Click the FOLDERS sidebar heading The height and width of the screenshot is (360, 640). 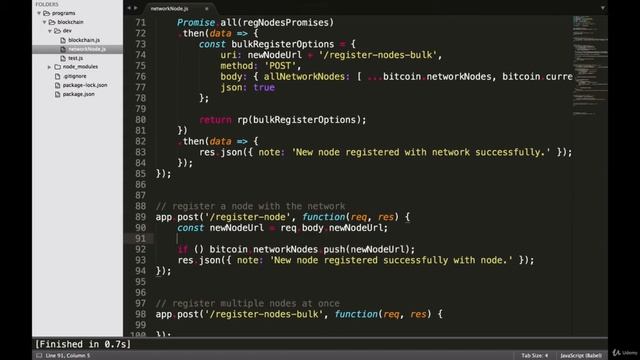[47, 4]
